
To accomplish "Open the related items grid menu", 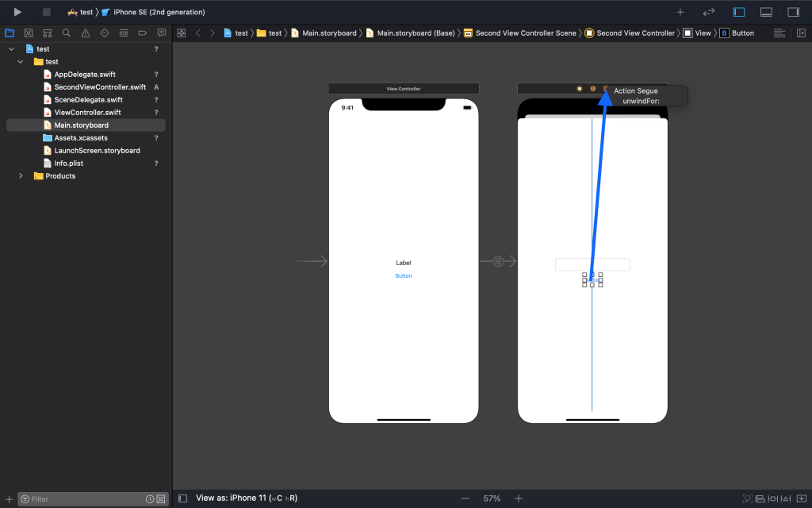I will click(x=182, y=33).
